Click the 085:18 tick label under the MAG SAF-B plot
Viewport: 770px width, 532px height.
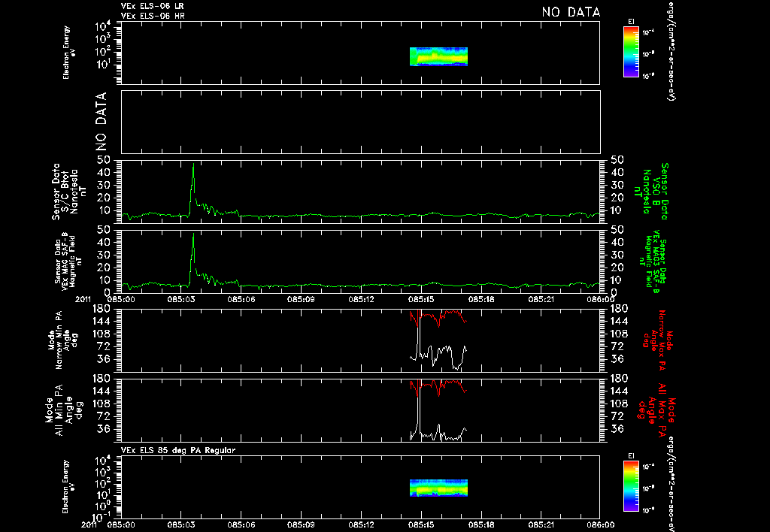[x=481, y=299]
